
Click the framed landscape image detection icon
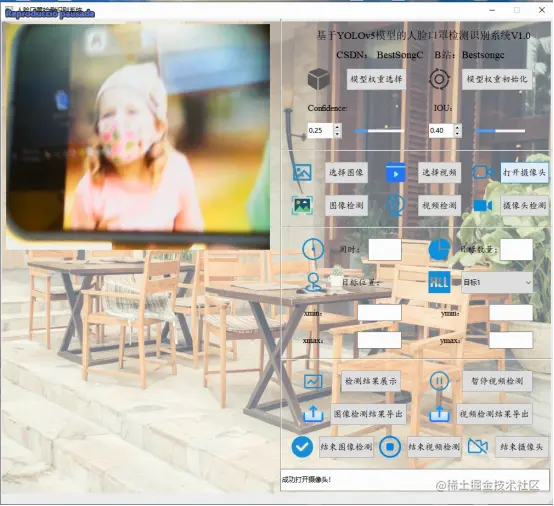pos(302,205)
